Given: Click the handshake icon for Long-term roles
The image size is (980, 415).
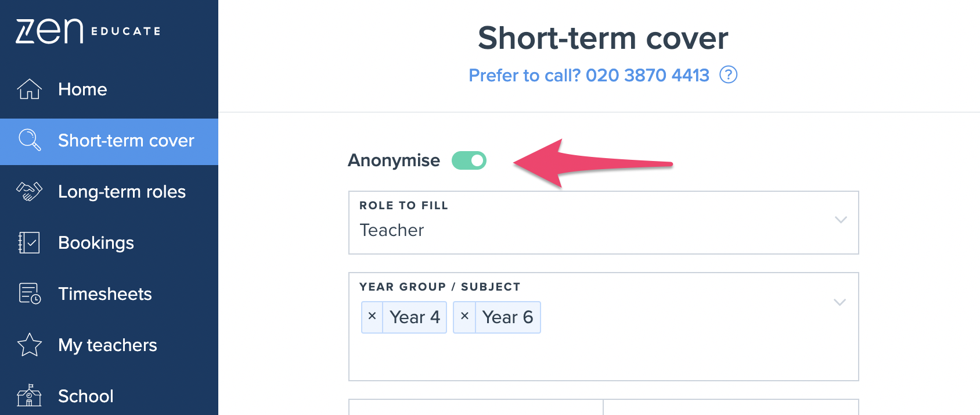Looking at the screenshot, I should [x=29, y=191].
